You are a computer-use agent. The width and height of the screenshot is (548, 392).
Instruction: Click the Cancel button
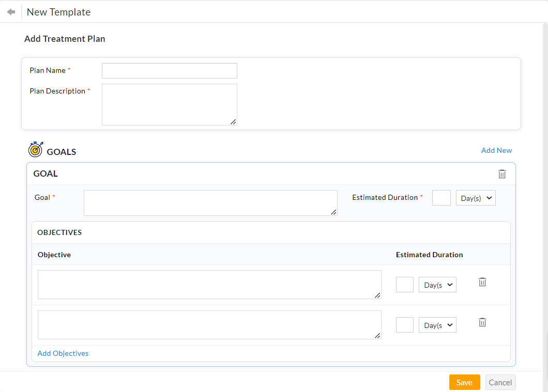(x=500, y=382)
